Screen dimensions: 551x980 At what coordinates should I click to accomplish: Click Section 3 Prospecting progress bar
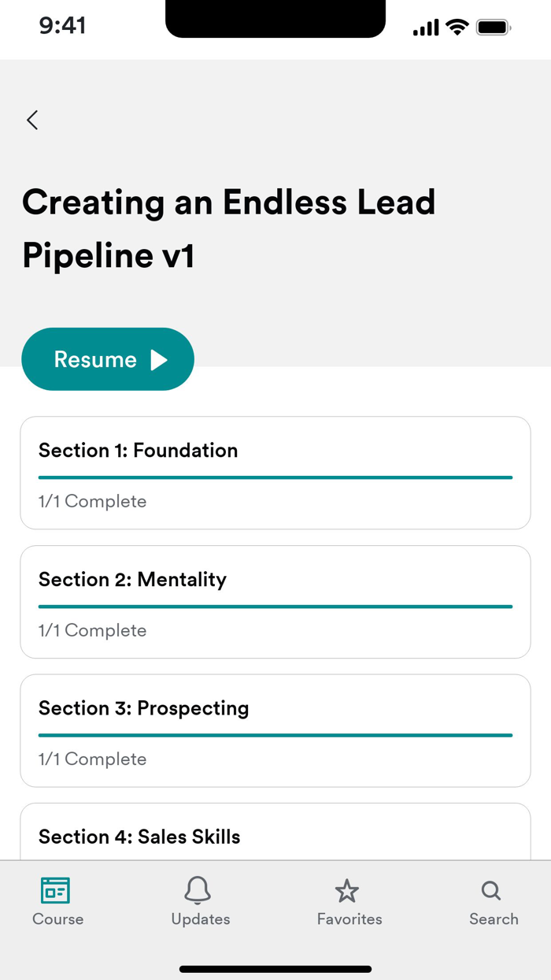tap(275, 735)
